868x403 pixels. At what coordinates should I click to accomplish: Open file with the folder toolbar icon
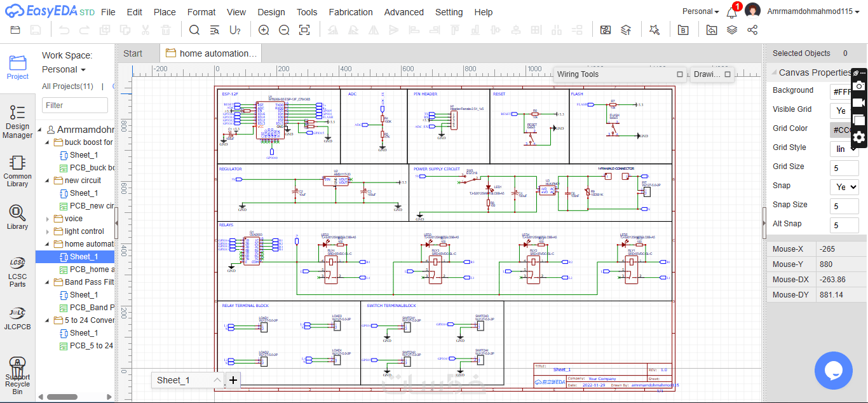[15, 30]
